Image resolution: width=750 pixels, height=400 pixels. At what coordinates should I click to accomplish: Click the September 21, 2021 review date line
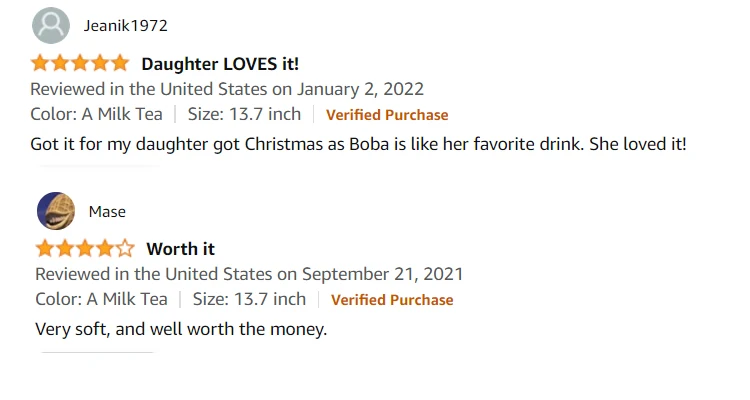point(249,274)
